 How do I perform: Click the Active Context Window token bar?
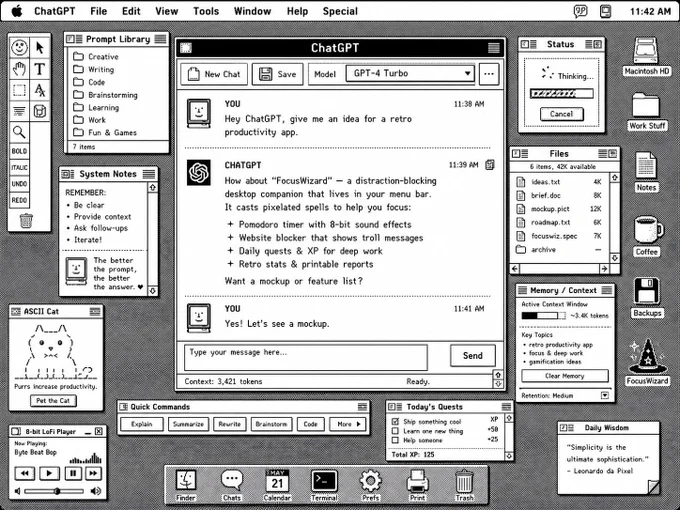point(544,315)
